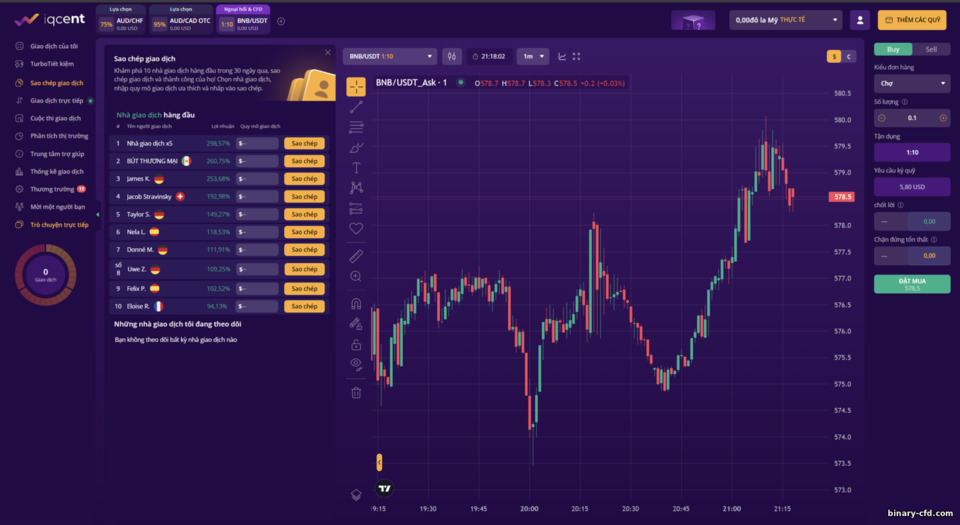Open the BNB/USDT asset dropdown
This screenshot has height=525, width=960.
pos(390,56)
